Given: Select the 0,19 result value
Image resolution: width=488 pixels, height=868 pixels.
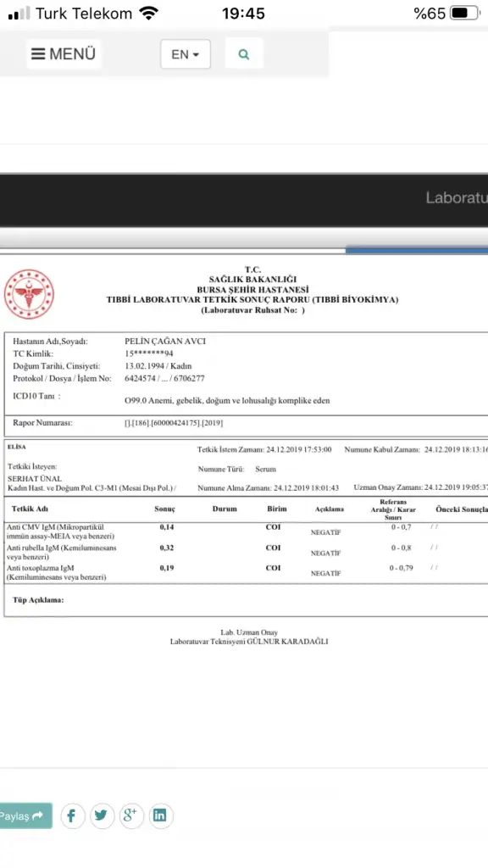Looking at the screenshot, I should [167, 568].
